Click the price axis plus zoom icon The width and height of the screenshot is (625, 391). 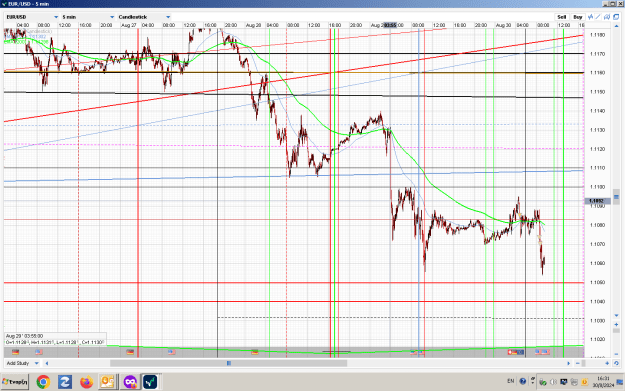pos(616,324)
